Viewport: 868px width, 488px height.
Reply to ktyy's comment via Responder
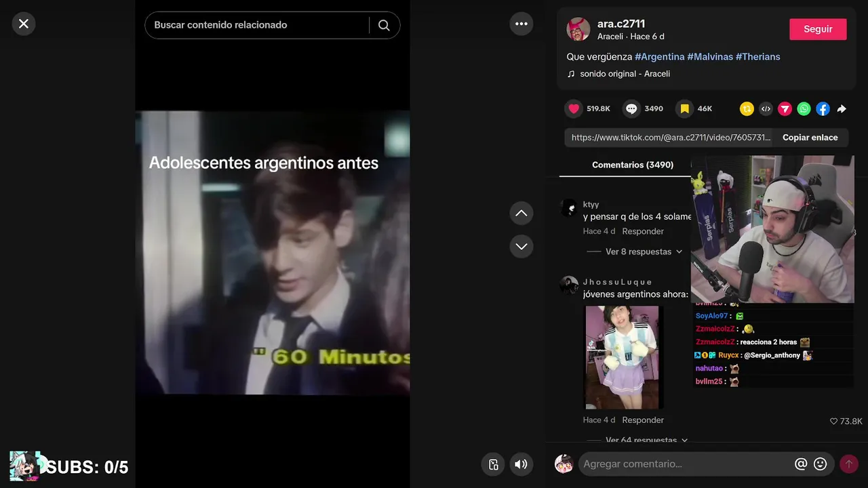tap(643, 231)
